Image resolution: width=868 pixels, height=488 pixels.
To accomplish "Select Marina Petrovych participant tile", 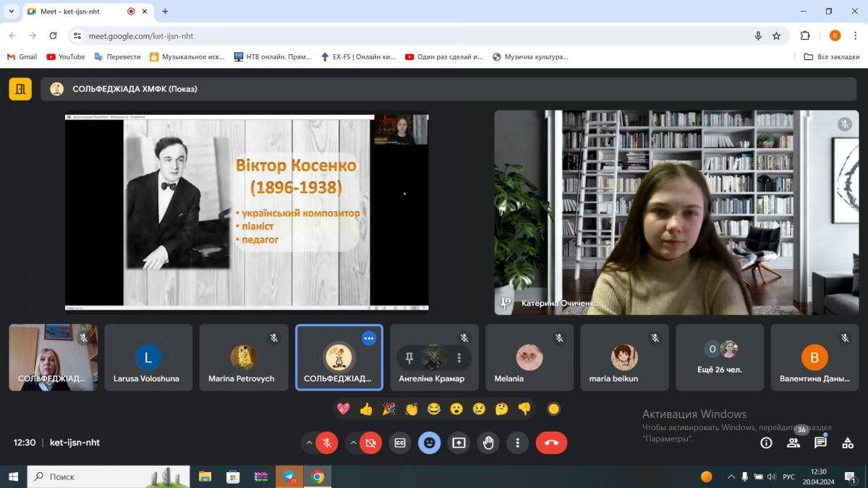I will [x=243, y=357].
